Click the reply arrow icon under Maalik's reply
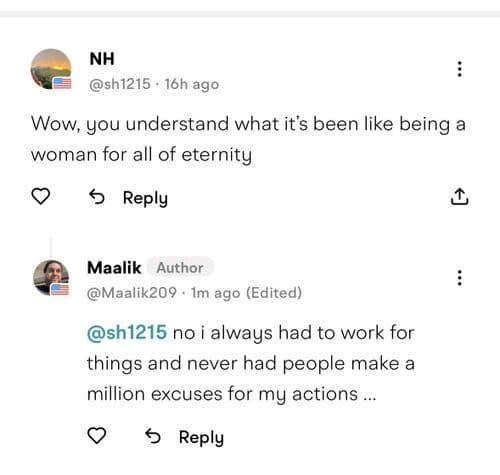The width and height of the screenshot is (500, 475). pos(153,436)
